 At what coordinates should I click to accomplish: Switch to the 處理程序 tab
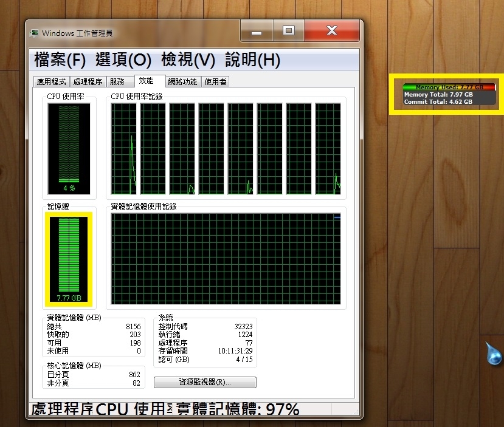click(88, 82)
